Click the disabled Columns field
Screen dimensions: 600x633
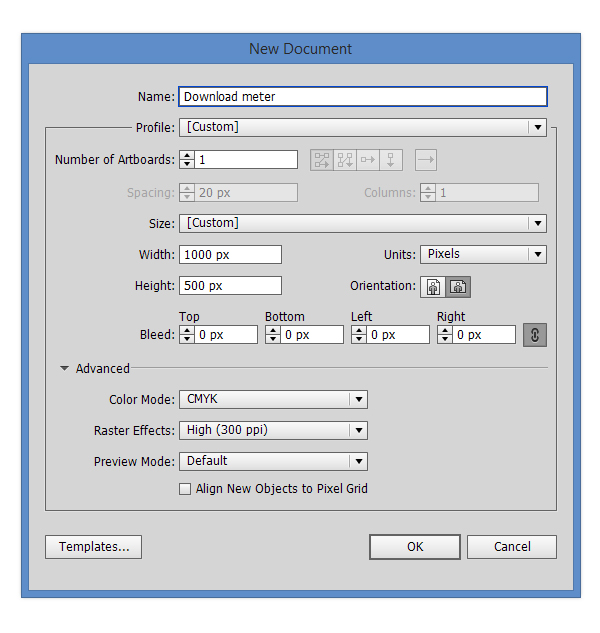tap(487, 193)
